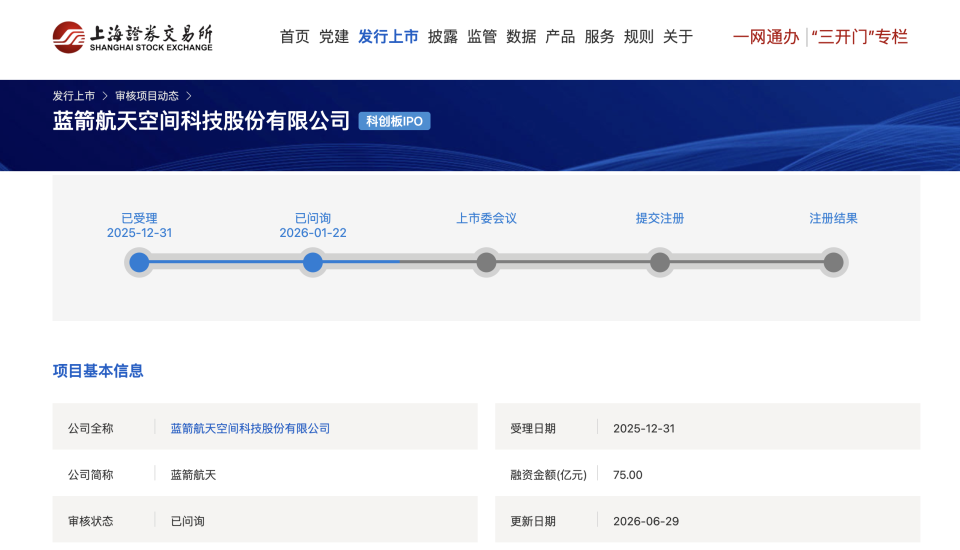Click the 一网通办 link
960x550 pixels.
coord(766,37)
